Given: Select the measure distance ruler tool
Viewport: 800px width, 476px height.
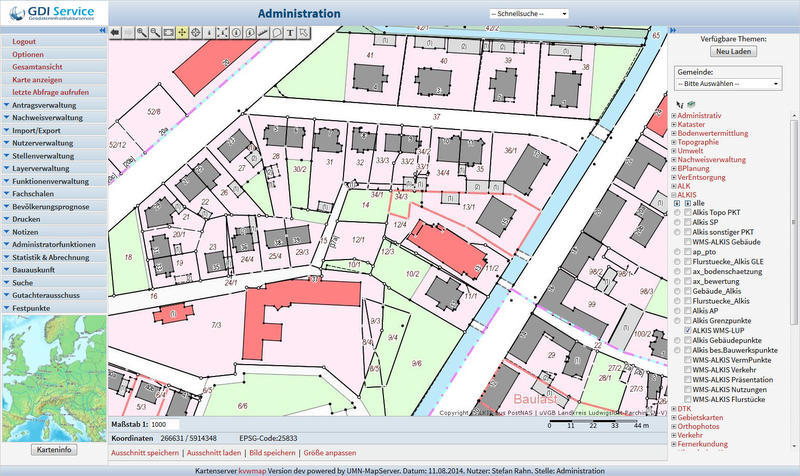Looking at the screenshot, I should tap(262, 32).
